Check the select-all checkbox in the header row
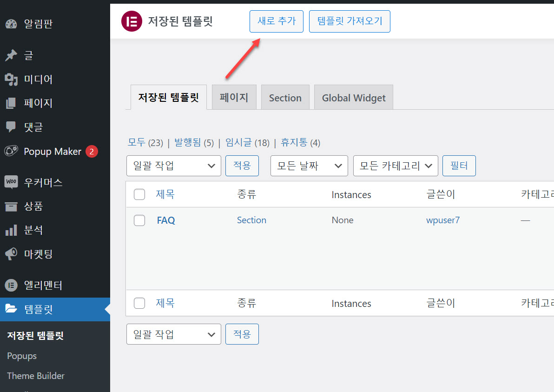Image resolution: width=554 pixels, height=392 pixels. [139, 194]
